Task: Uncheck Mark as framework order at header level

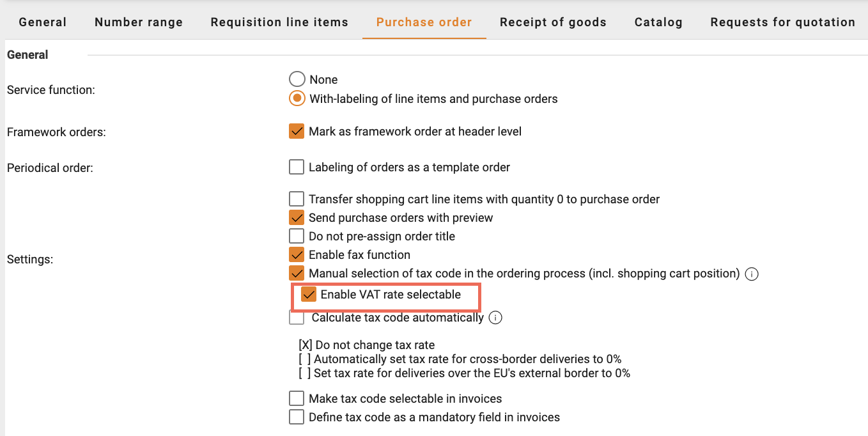Action: point(297,132)
